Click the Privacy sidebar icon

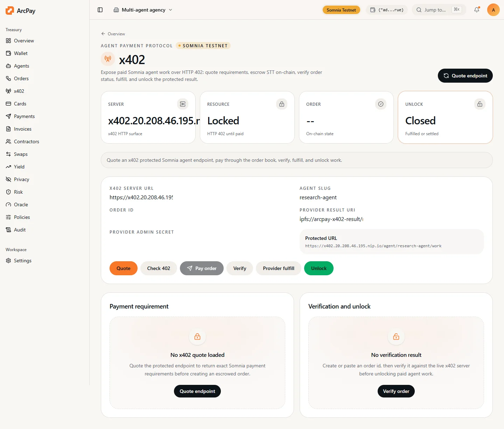click(8, 179)
